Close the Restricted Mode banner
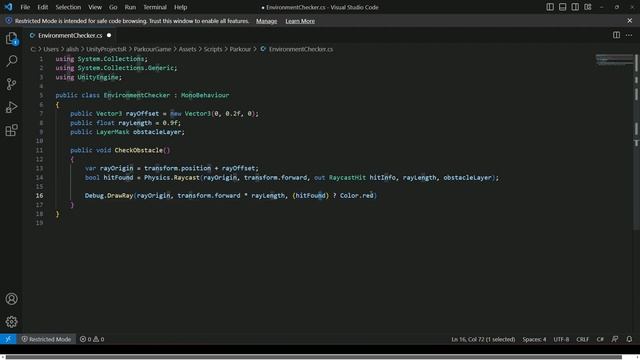Screen dimensions: 640x360 pyautogui.click(x=630, y=20)
